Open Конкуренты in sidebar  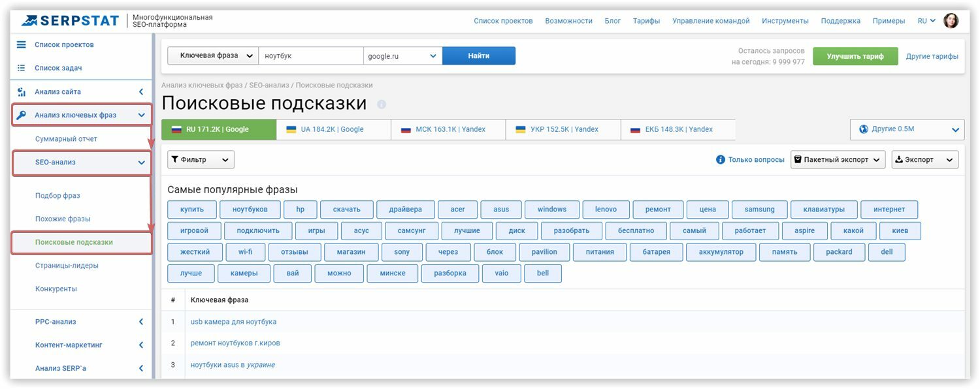click(x=56, y=288)
